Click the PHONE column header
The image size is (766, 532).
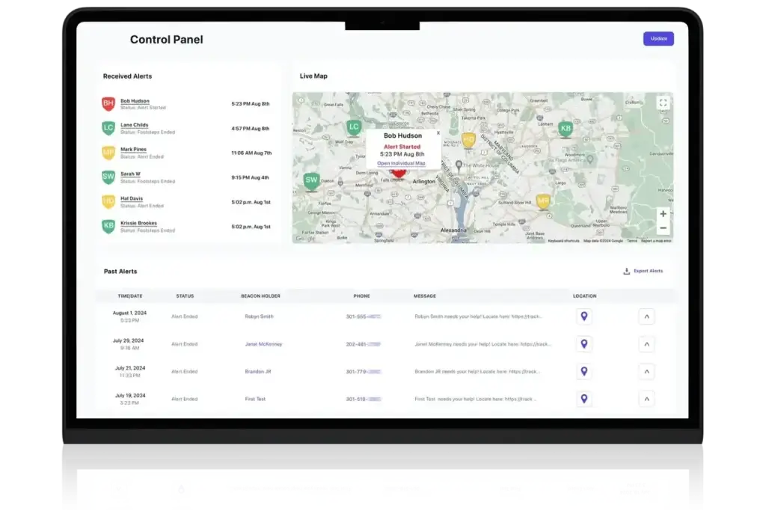tap(361, 296)
